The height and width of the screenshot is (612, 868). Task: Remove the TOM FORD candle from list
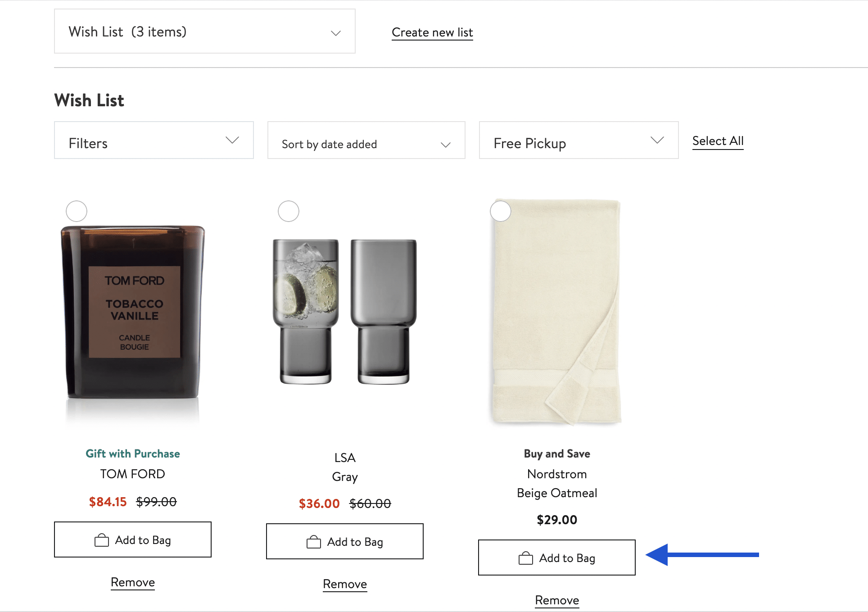click(133, 582)
